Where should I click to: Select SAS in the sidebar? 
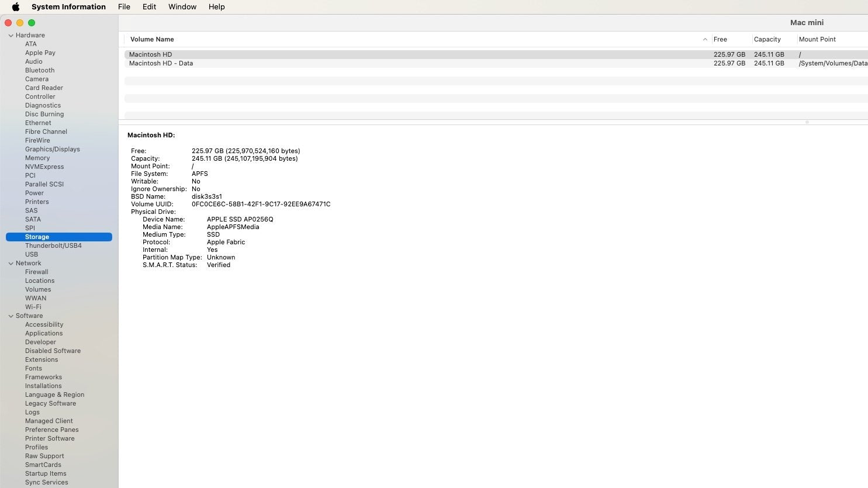point(32,210)
